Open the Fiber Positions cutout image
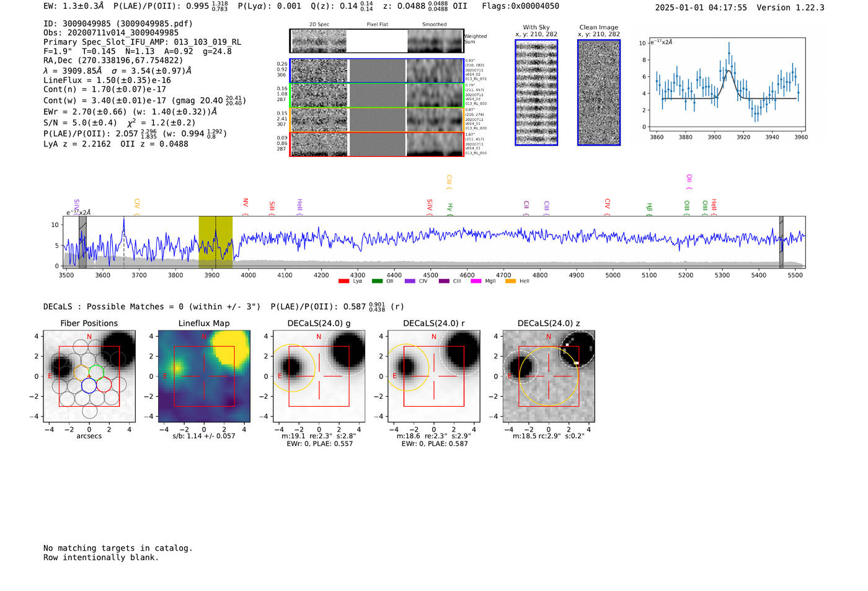 pyautogui.click(x=89, y=376)
